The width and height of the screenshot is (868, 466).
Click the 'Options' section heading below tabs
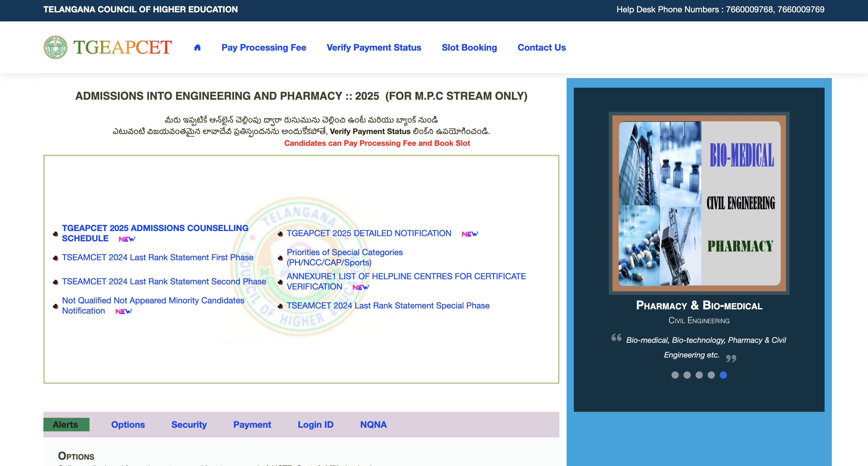click(76, 456)
